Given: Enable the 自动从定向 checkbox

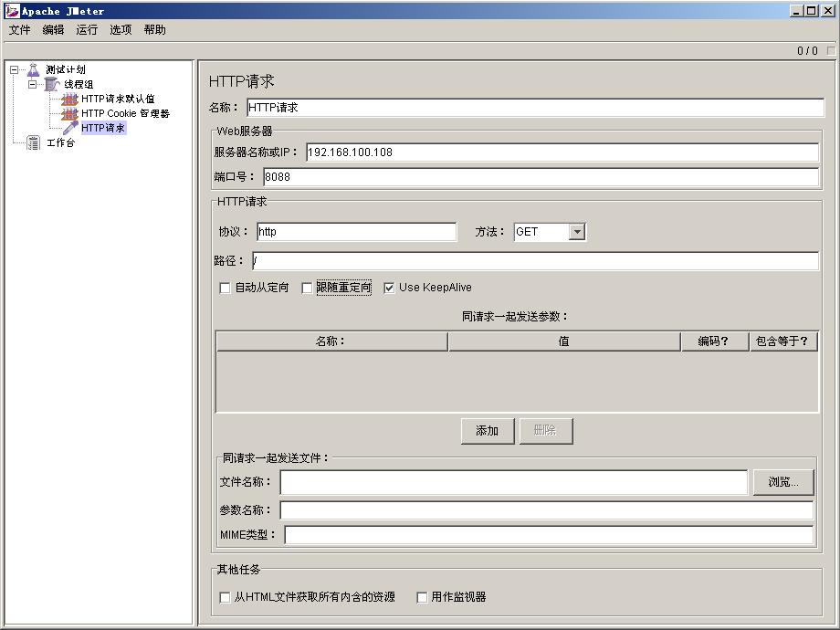Looking at the screenshot, I should pyautogui.click(x=225, y=288).
